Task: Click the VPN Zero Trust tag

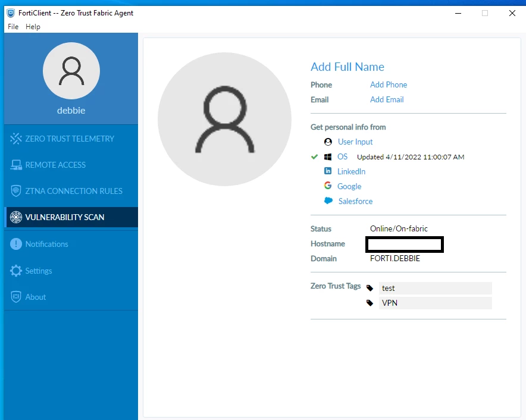Action: point(436,303)
